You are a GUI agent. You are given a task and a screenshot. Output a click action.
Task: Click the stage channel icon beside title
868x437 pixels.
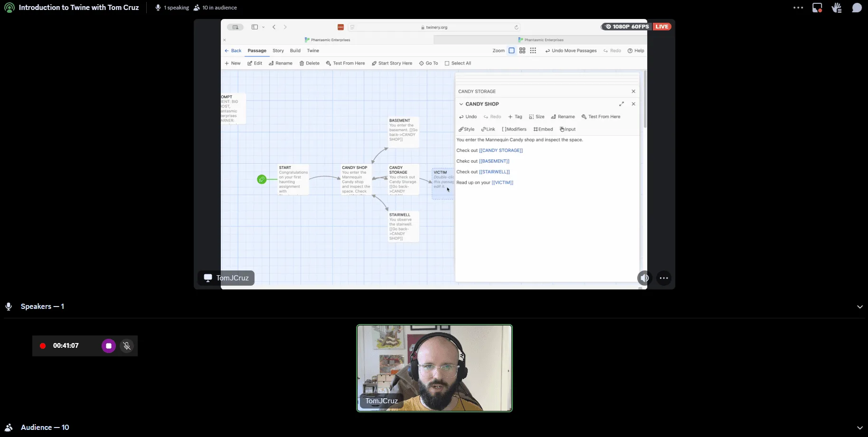(9, 8)
